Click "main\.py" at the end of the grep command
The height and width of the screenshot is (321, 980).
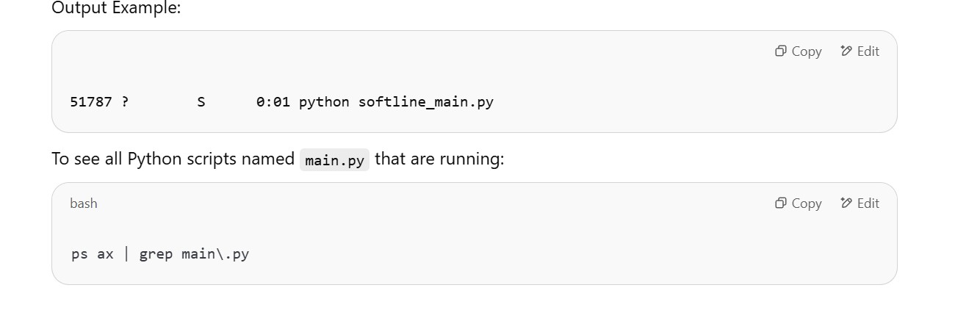(x=215, y=255)
